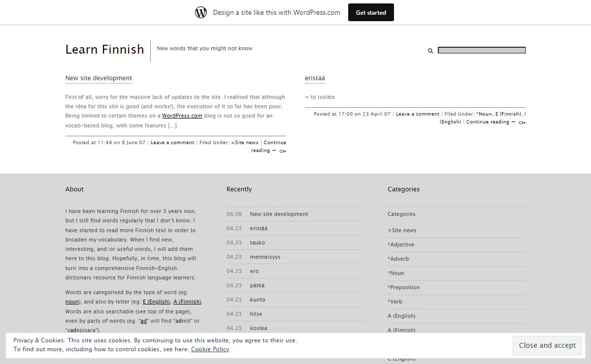The height and width of the screenshot is (364, 591).
Task: Click Leave a comment under eristää post
Action: point(418,114)
